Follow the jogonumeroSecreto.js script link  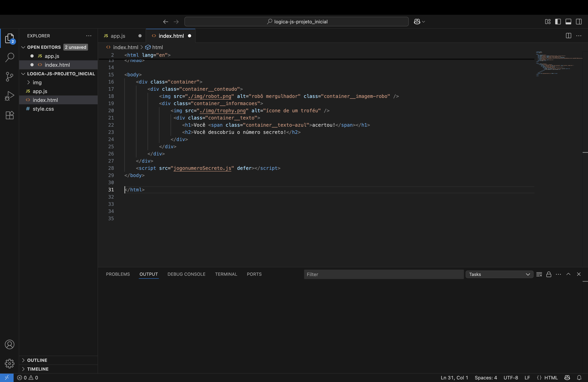point(202,168)
